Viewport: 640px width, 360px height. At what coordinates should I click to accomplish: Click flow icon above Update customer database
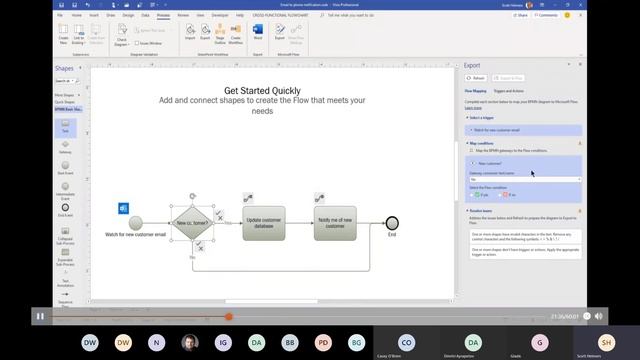pos(248,198)
